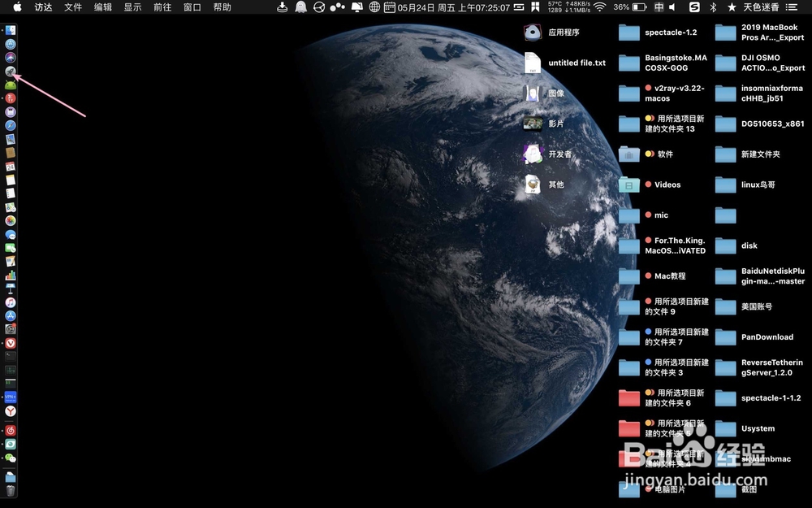The image size is (812, 508).
Task: Click date and time 05月24日 in menu bar
Action: (454, 7)
